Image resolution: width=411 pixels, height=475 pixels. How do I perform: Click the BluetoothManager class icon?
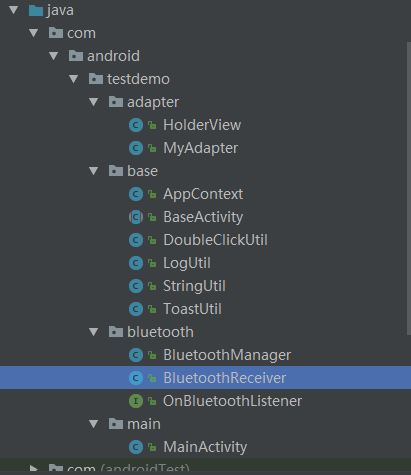click(x=136, y=355)
